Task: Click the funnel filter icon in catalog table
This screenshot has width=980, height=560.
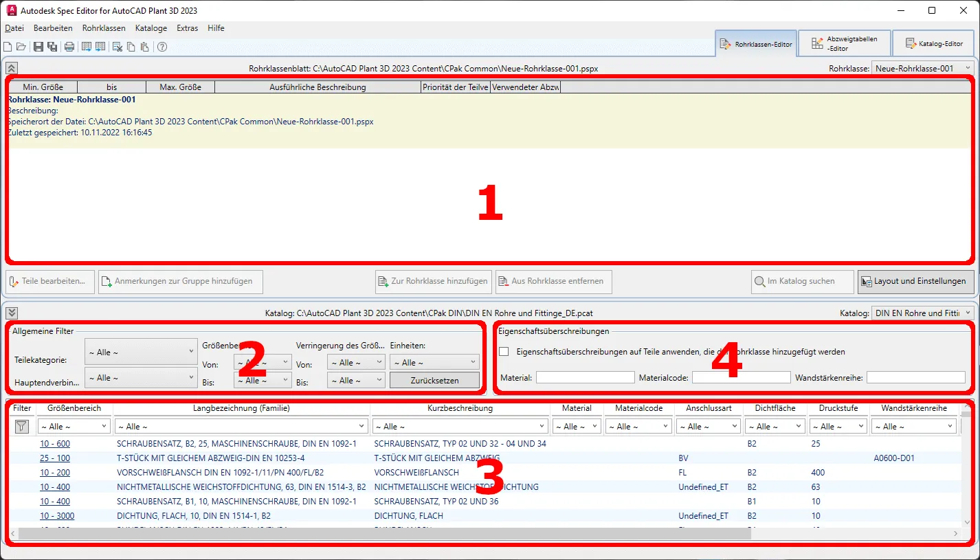Action: point(22,427)
